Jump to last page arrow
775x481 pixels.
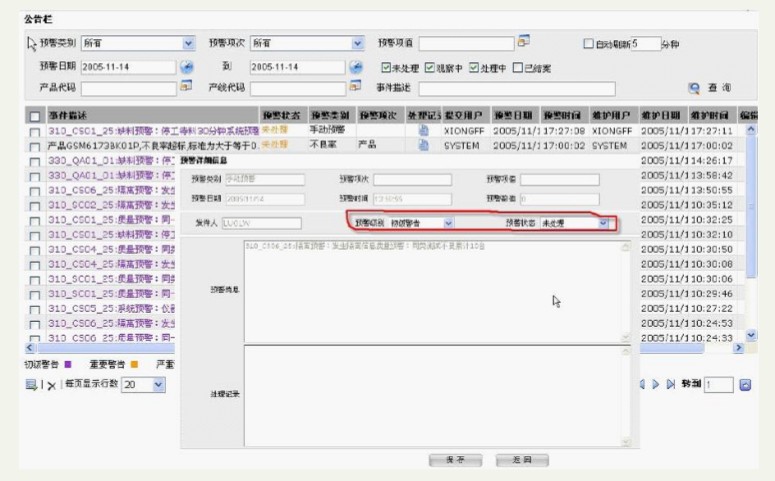(x=671, y=384)
